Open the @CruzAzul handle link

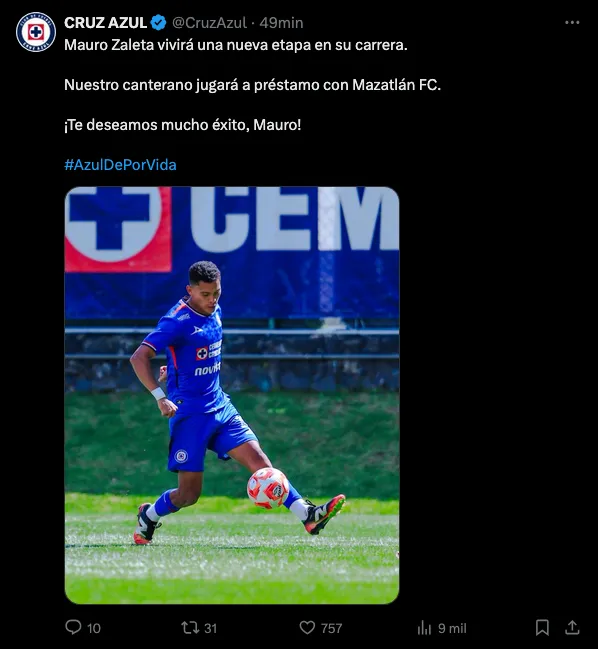(209, 23)
